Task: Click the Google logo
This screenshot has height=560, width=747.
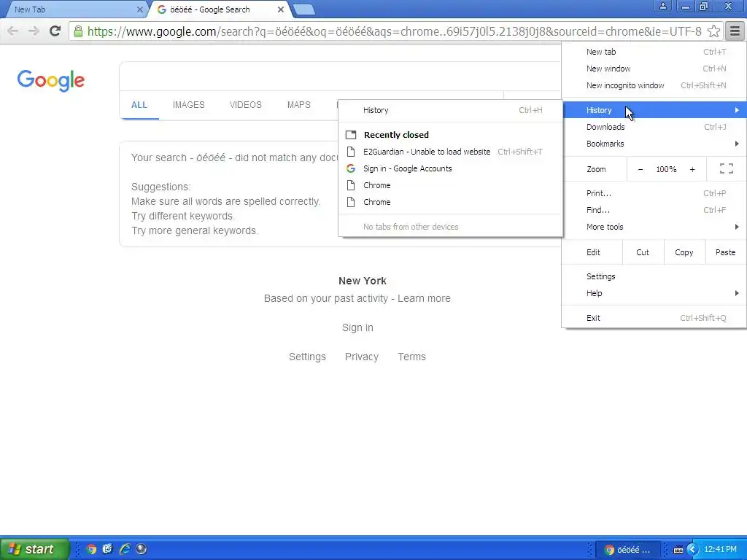Action: click(51, 80)
